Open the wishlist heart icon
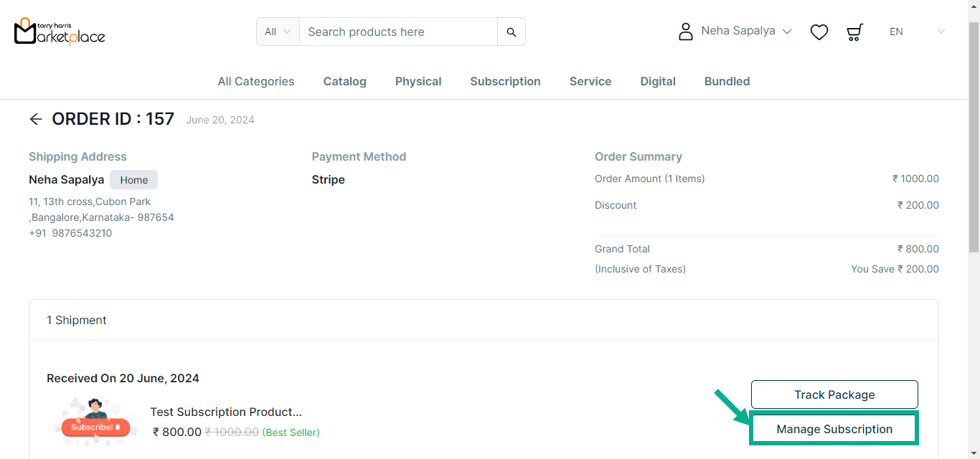980x459 pixels. 819,32
